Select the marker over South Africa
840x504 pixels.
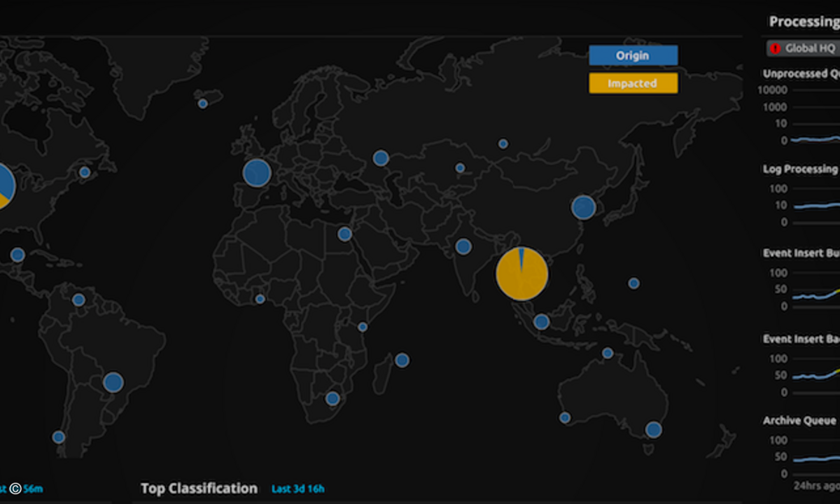[332, 398]
